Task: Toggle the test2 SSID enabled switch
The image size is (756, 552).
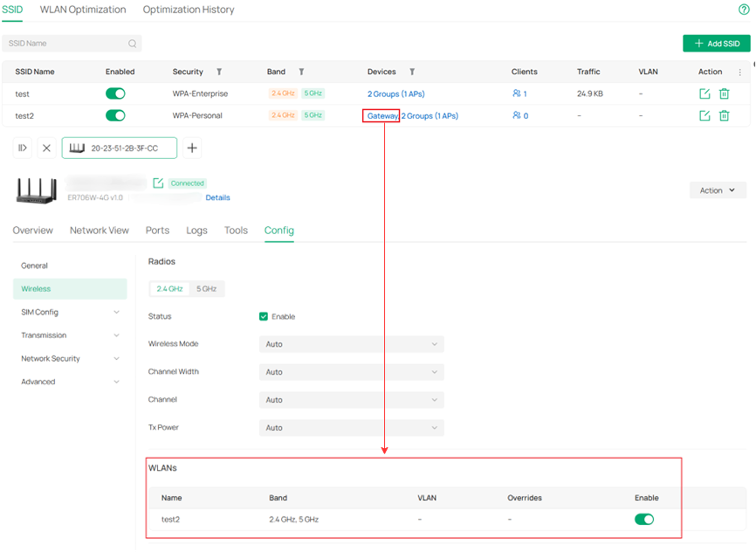Action: [115, 116]
